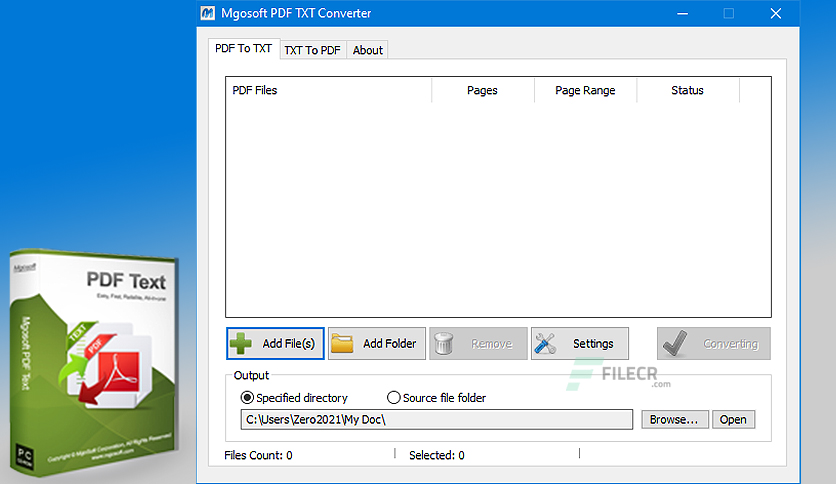Screen dimensions: 836x484
Task: Open the About tab
Action: 368,50
